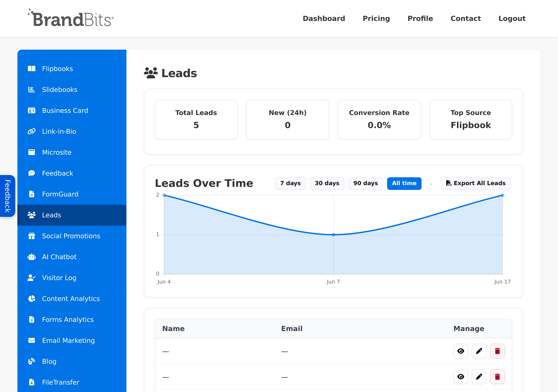The width and height of the screenshot is (558, 392).
Task: Click the Jun 7 data point on chart
Action: coord(333,235)
